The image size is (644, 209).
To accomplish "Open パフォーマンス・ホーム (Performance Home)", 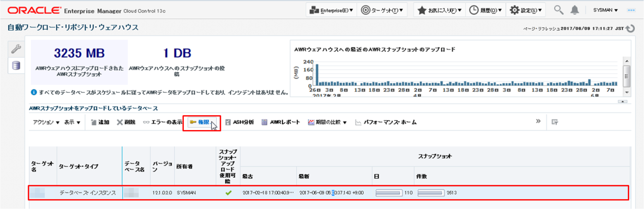I will click(x=386, y=122).
